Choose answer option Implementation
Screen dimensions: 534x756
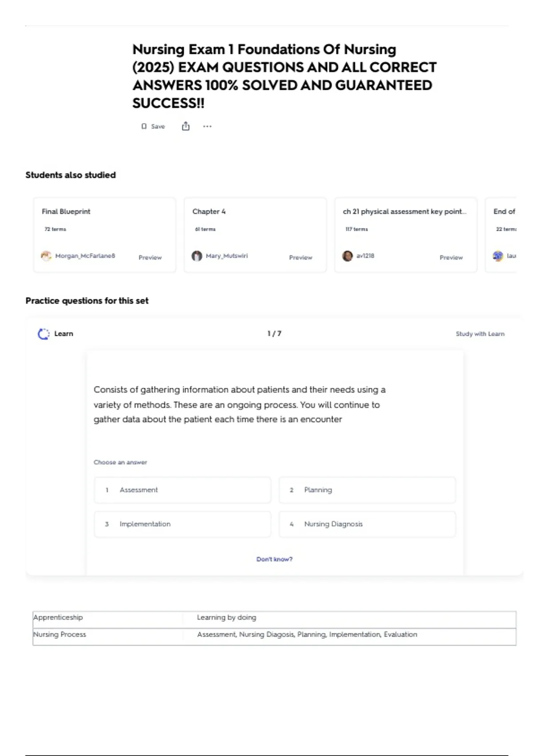pos(182,524)
